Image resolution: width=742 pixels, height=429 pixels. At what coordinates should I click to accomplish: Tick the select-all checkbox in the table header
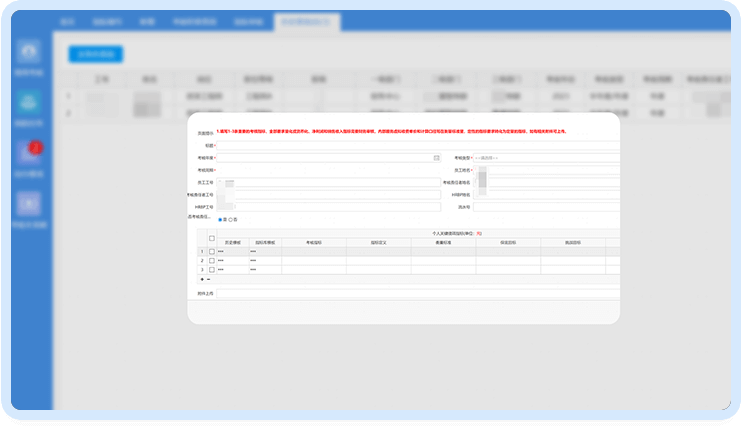[x=211, y=238]
